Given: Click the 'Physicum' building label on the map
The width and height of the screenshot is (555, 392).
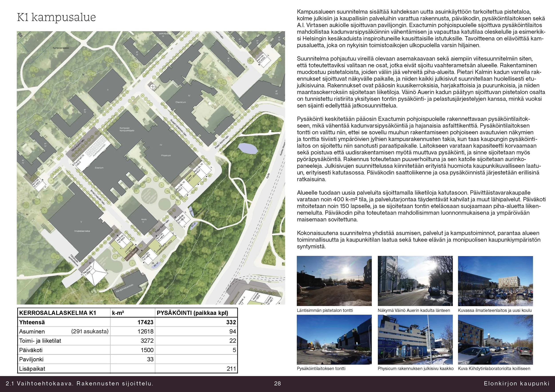Looking at the screenshot, I should pyautogui.click(x=166, y=155).
